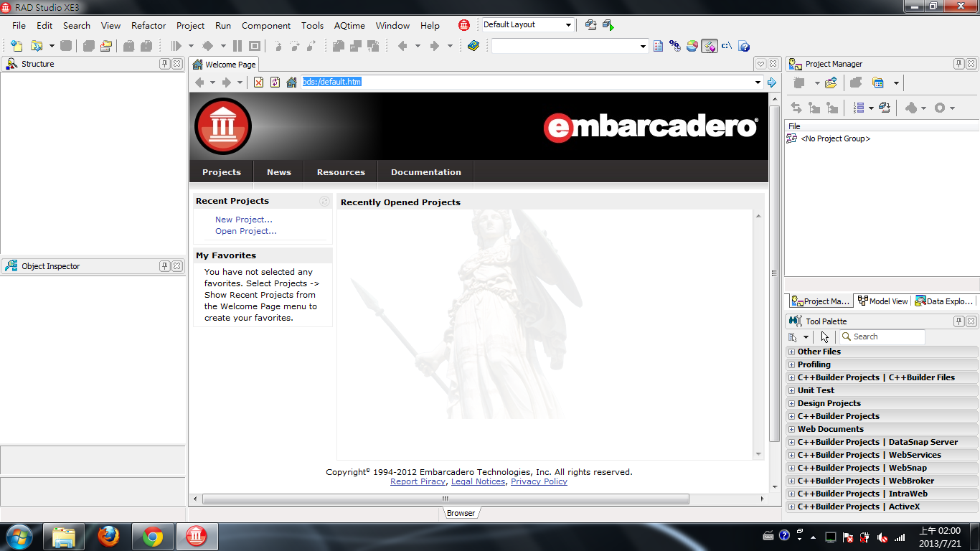The width and height of the screenshot is (980, 551).
Task: Click the percent coverage profiler icon
Action: 675,46
